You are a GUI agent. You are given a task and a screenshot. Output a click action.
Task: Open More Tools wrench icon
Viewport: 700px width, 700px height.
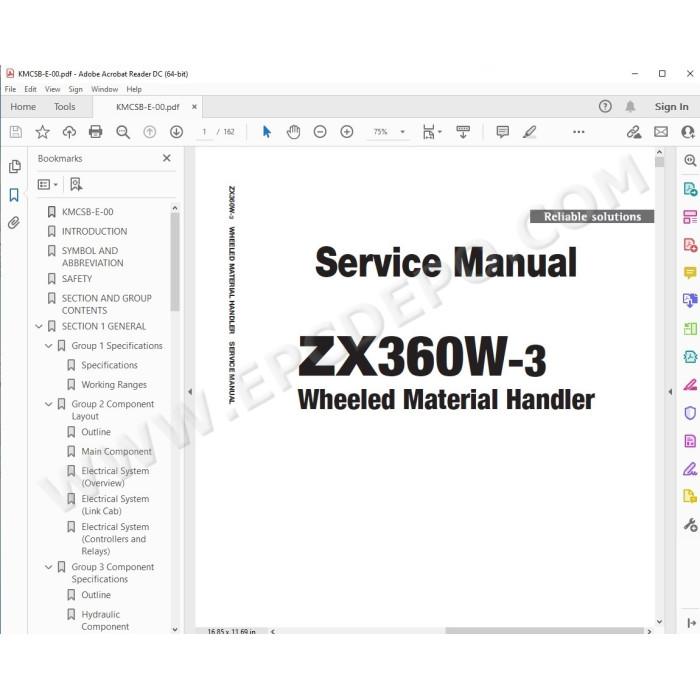click(690, 525)
